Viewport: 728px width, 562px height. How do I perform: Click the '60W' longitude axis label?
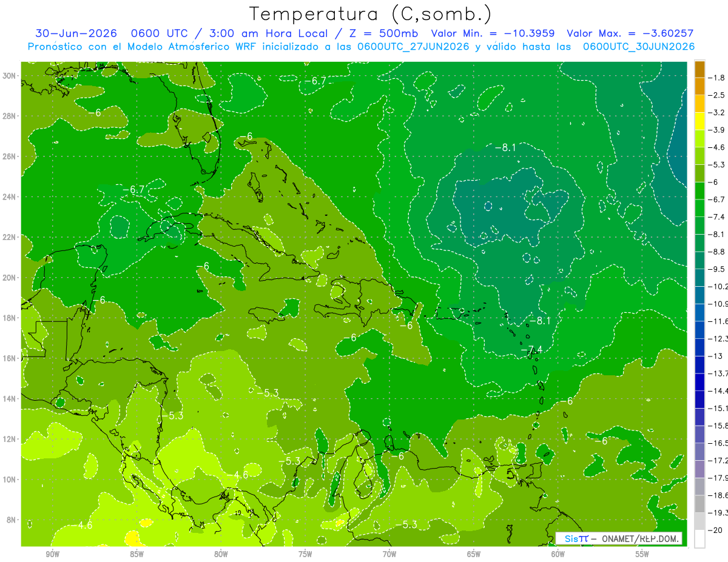point(558,554)
